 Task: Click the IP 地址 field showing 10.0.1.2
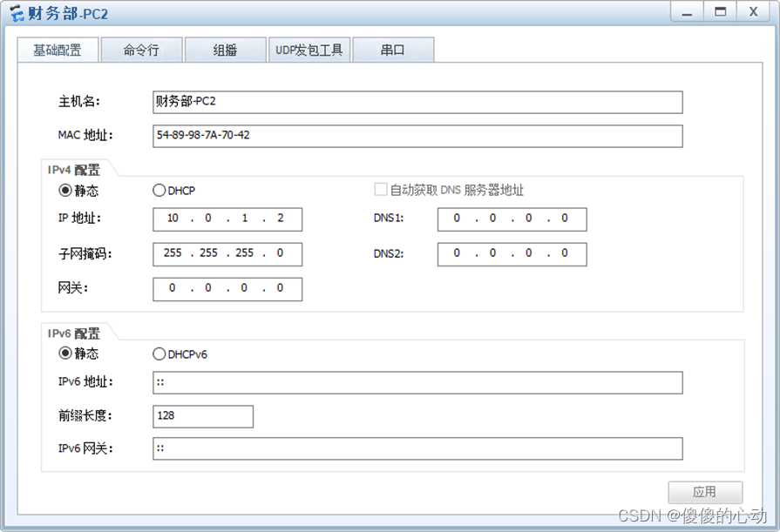(x=227, y=219)
